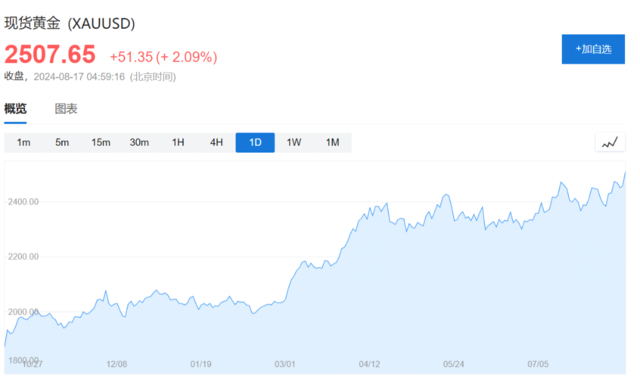640x379 pixels.
Task: Select the 15m interval
Action: [100, 142]
